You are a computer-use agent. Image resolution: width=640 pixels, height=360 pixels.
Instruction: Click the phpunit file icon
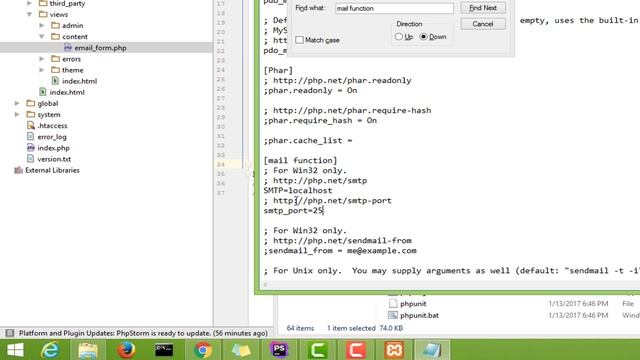coord(393,303)
